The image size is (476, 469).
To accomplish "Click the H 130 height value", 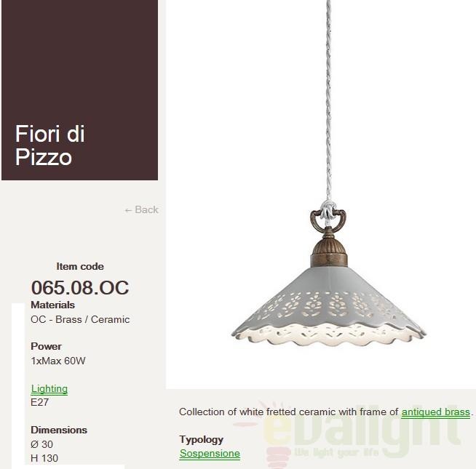I will [44, 458].
